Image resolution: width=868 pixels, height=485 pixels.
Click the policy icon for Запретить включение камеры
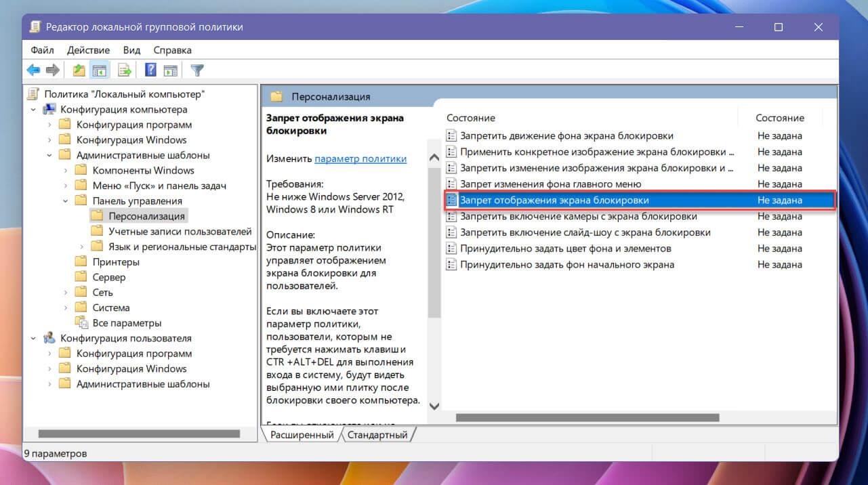pos(451,216)
